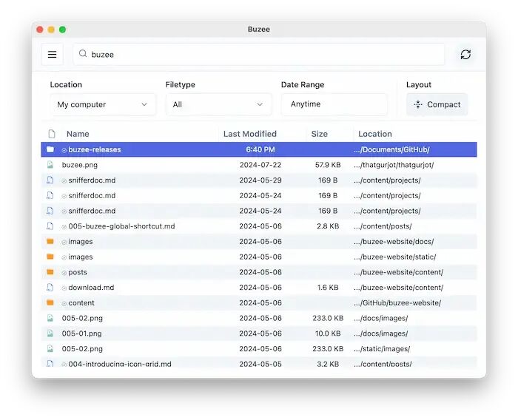
Task: Click the Location dropdown chevron arrow
Action: click(x=144, y=104)
